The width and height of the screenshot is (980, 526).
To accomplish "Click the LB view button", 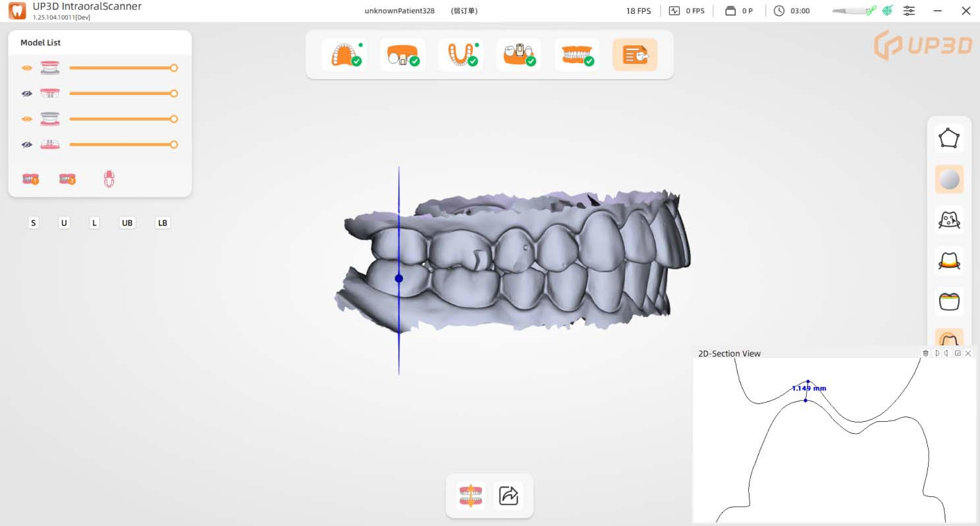I will click(162, 223).
